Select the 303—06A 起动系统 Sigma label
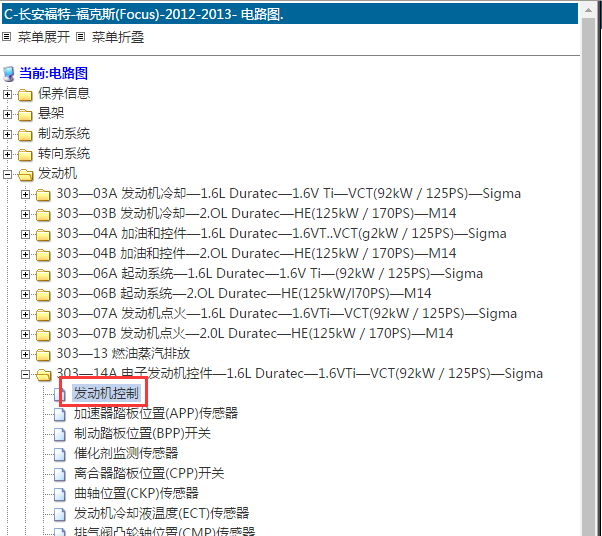Viewport: 602px width, 536px height. coord(270,273)
